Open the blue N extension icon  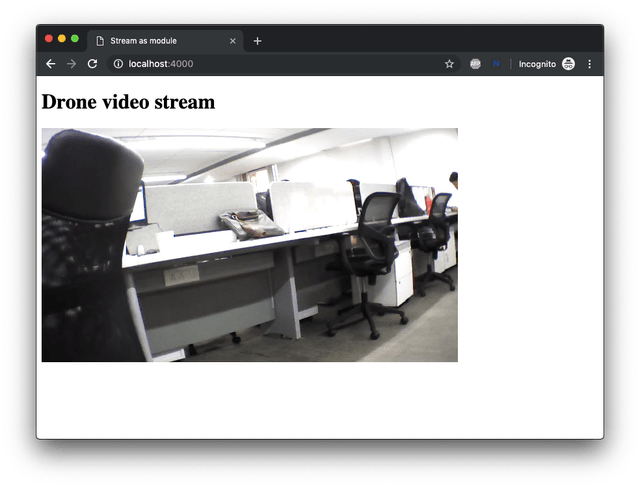pyautogui.click(x=496, y=64)
